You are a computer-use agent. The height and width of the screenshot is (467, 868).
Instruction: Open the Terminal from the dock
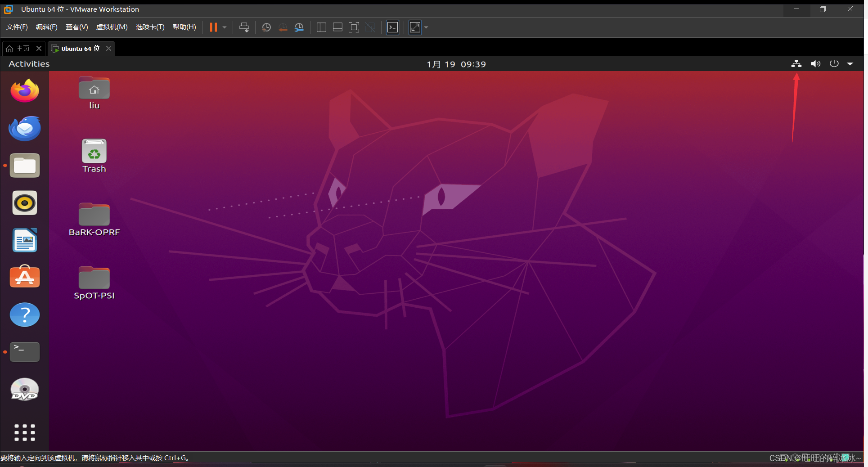[x=25, y=352]
